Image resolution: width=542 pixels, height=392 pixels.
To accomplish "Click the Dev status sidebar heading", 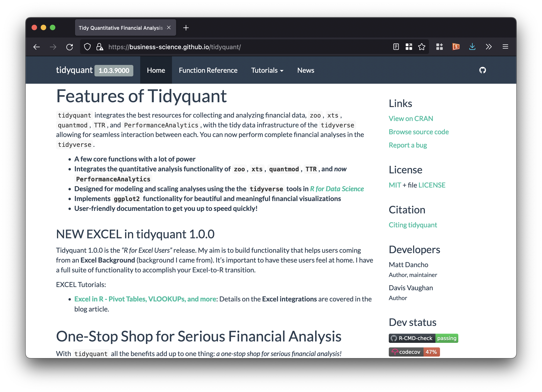I will coord(413,322).
